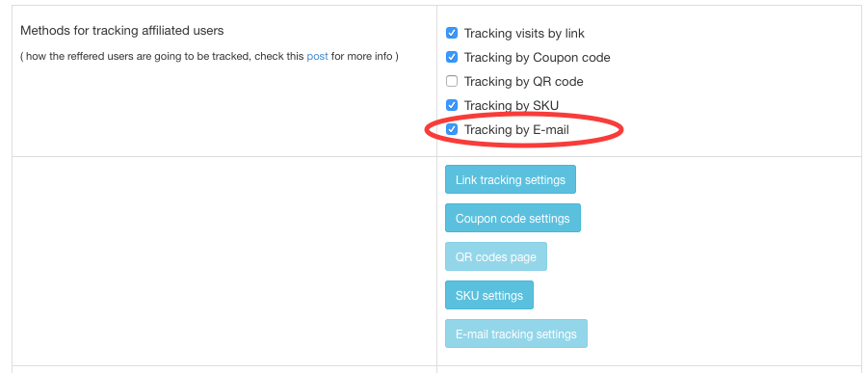Uncheck the circled Tracking by E-mail checkbox
868x373 pixels.
pyautogui.click(x=452, y=130)
